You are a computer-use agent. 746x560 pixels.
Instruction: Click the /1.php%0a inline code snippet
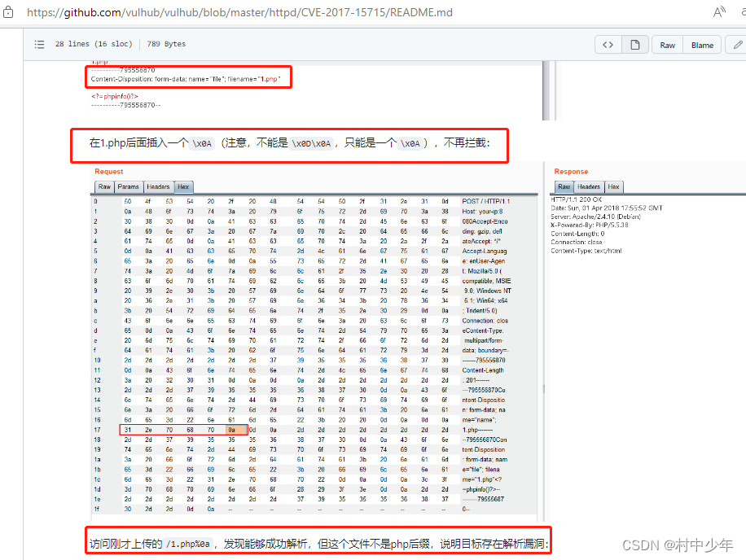click(x=188, y=544)
